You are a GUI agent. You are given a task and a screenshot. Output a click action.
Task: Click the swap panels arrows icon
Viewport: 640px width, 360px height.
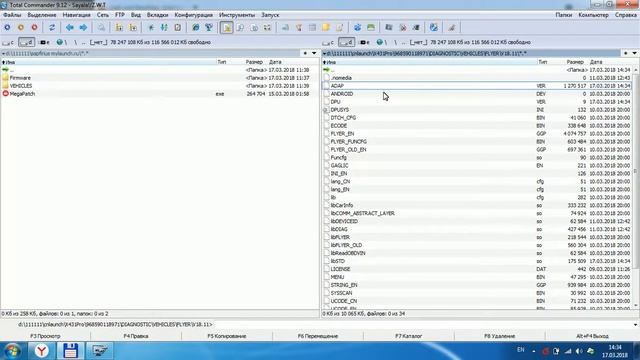52,27
